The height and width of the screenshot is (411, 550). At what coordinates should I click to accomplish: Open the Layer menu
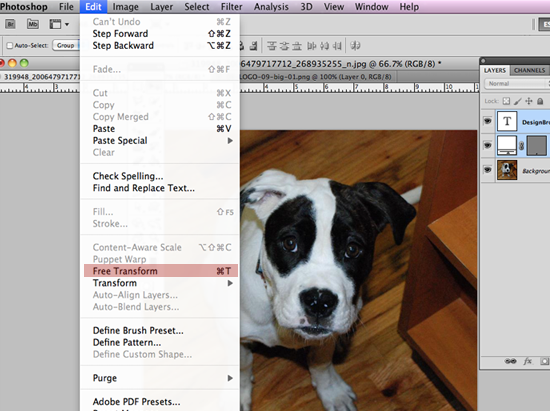162,7
